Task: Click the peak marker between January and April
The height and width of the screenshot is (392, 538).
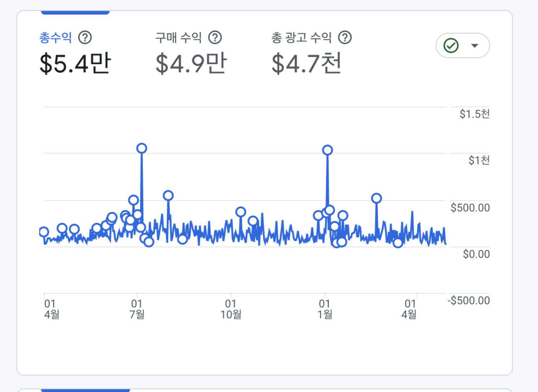Action: 376,198
